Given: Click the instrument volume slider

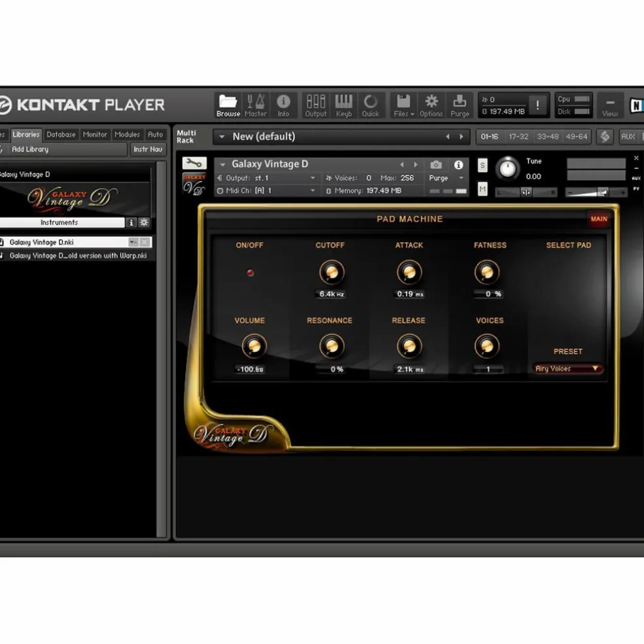Looking at the screenshot, I should pyautogui.click(x=596, y=192).
